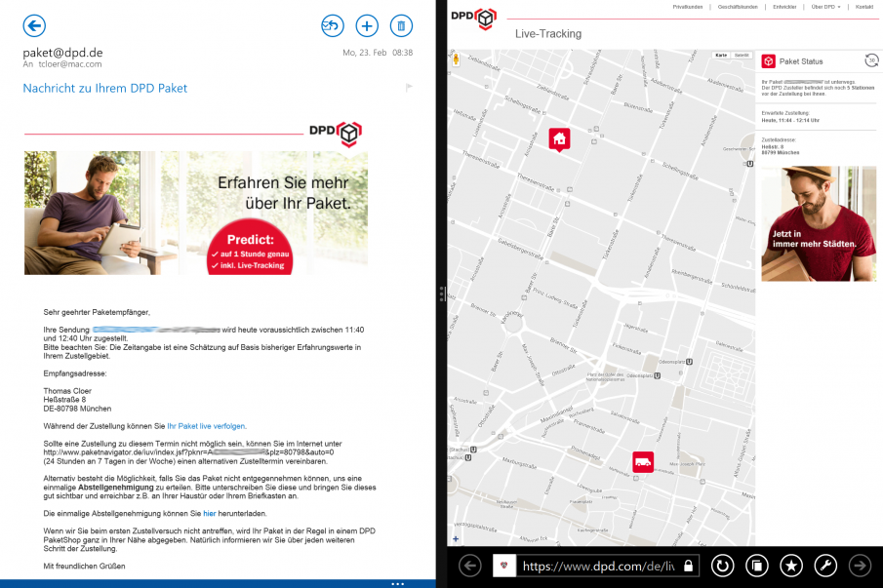Click the 'Heßstr. 8' delivery address in status panel
883x588 pixels.
[772, 146]
